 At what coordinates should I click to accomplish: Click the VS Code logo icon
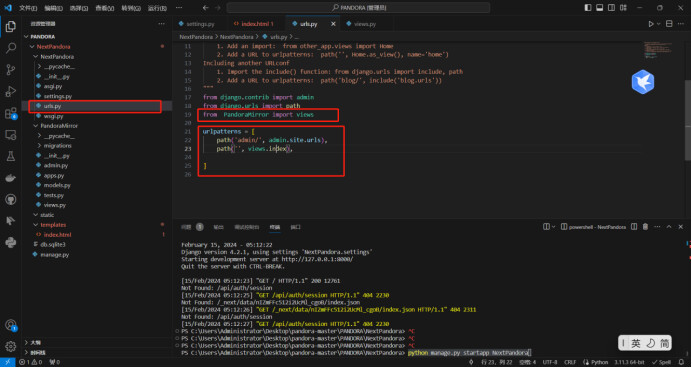8,8
